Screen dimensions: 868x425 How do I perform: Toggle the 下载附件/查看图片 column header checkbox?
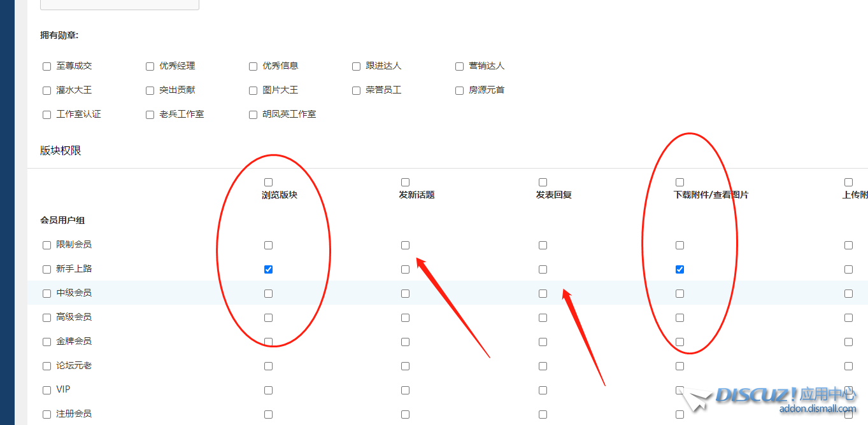point(679,183)
